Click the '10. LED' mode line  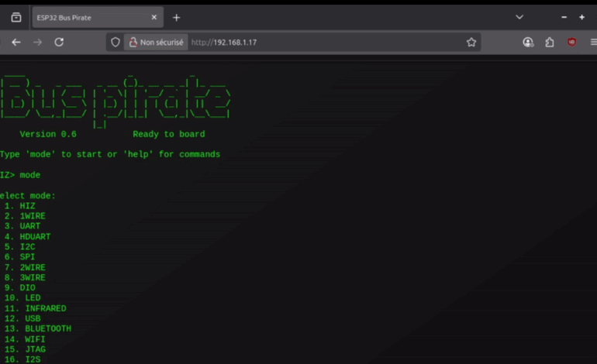click(22, 298)
